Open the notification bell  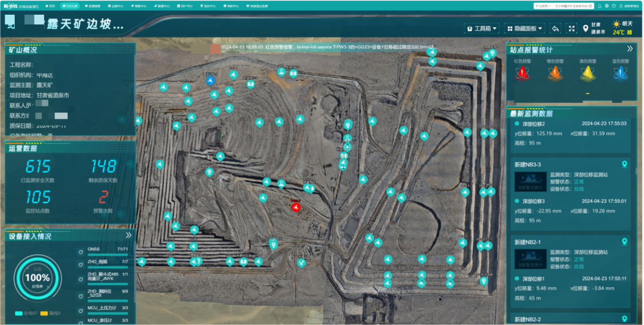click(599, 6)
